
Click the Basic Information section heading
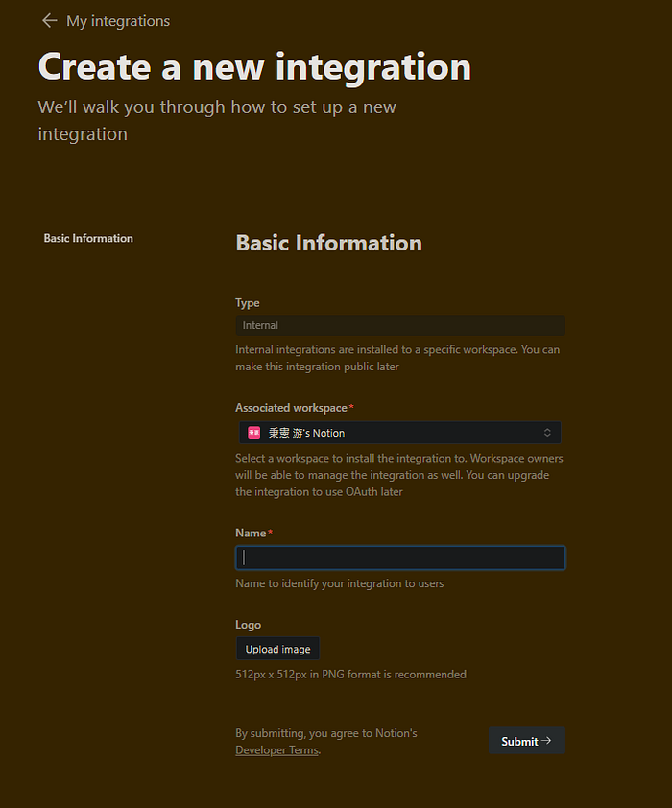click(x=328, y=243)
